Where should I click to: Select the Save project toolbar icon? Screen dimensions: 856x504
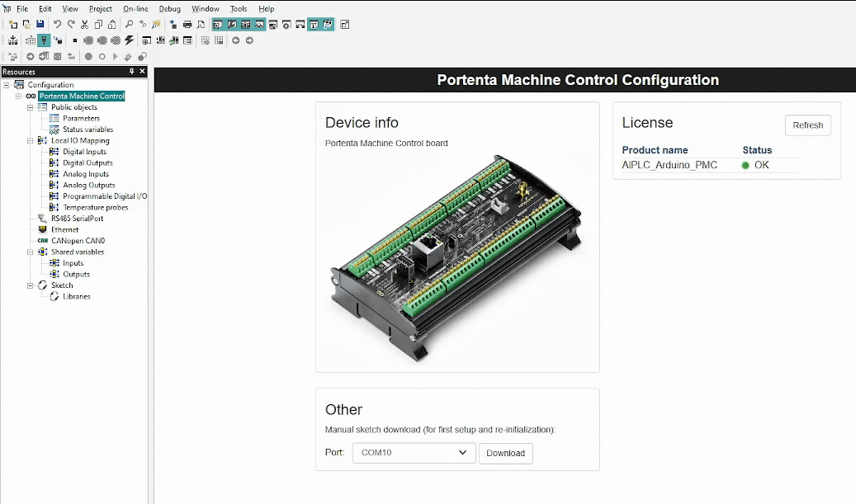pyautogui.click(x=40, y=24)
